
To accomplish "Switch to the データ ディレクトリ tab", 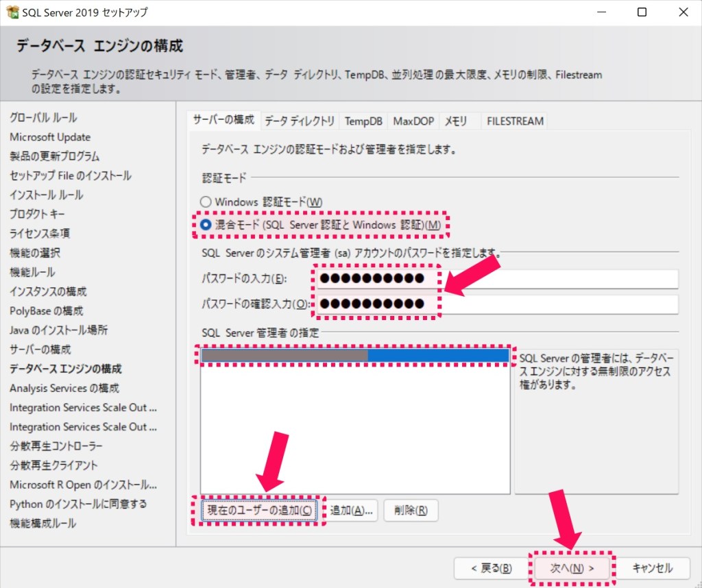I will pos(300,121).
